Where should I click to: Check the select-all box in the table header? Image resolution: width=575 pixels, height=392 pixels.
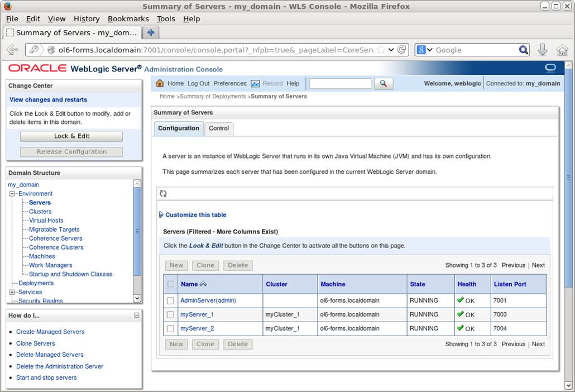[170, 284]
